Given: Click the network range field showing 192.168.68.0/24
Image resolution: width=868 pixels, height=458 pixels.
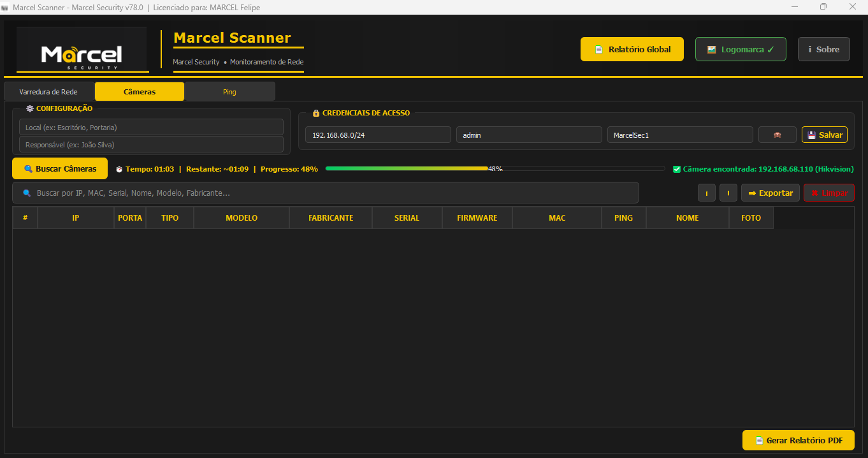Looking at the screenshot, I should [378, 135].
